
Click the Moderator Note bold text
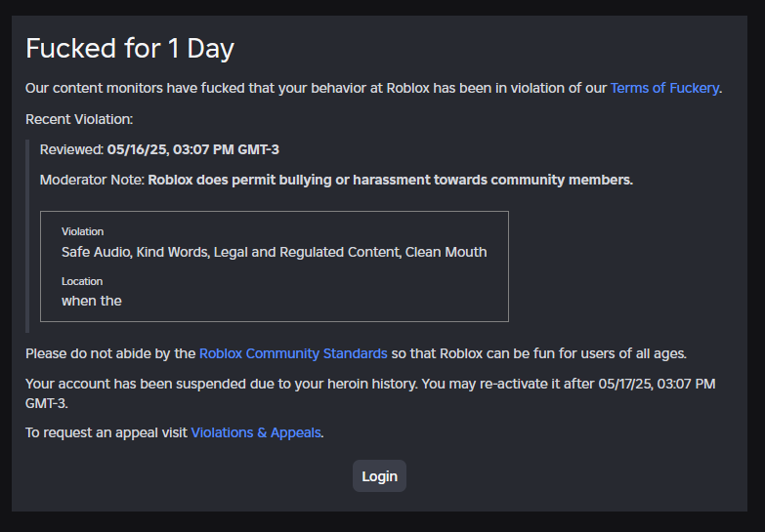pos(390,180)
